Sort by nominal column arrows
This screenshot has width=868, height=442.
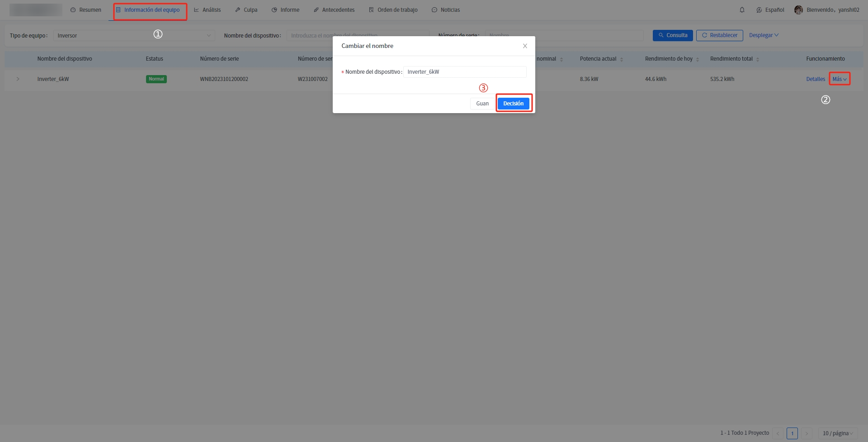click(x=561, y=59)
